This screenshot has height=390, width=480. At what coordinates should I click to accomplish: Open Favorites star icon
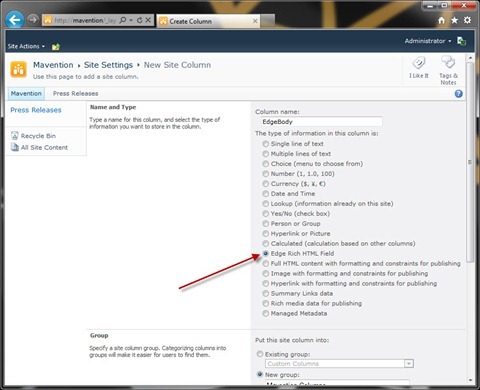[454, 20]
